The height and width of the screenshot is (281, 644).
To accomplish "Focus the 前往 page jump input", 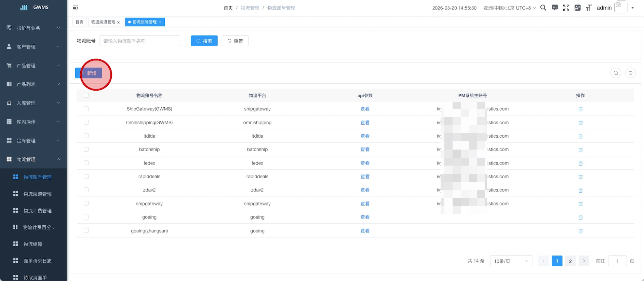I will [617, 261].
